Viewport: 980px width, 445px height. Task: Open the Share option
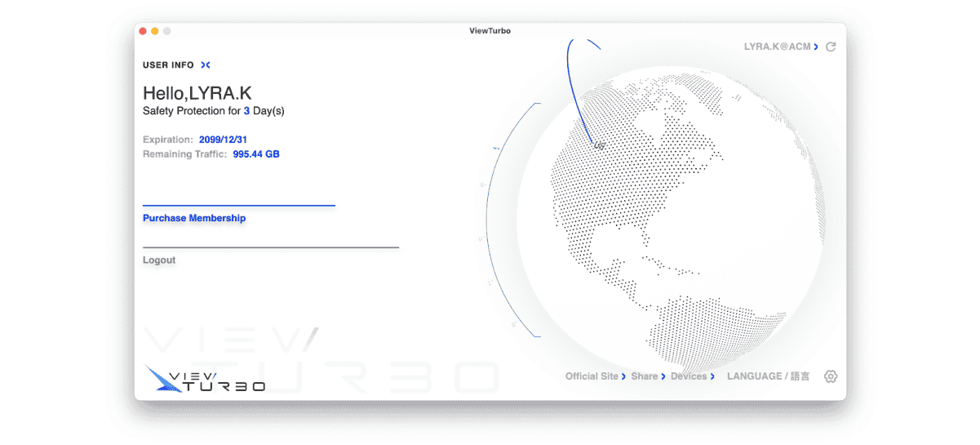pos(648,376)
